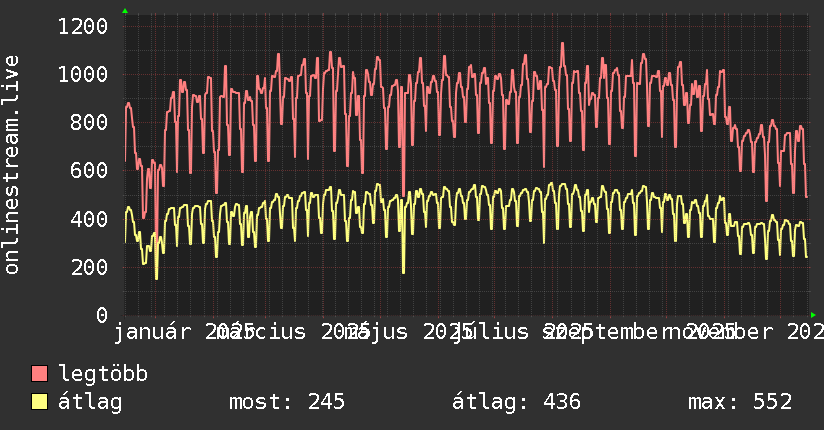Click the 400 y-axis label
Viewport: 824px width, 430px height.
click(x=89, y=219)
